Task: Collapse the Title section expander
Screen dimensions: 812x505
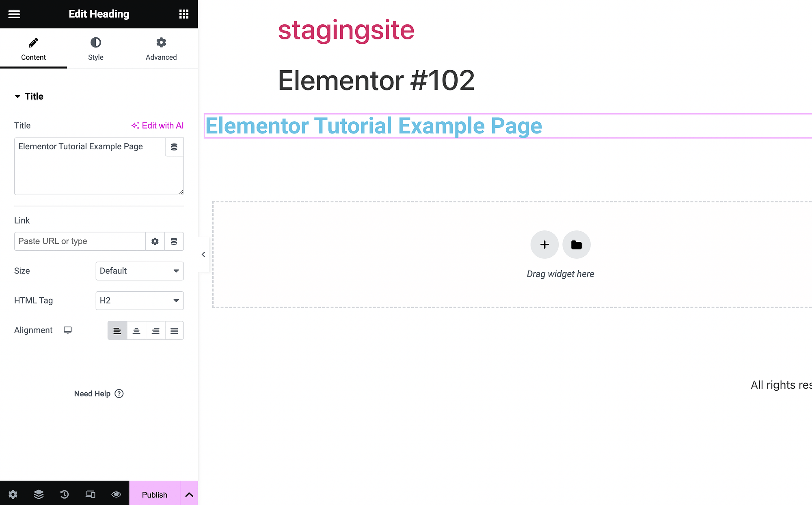Action: 17,96
